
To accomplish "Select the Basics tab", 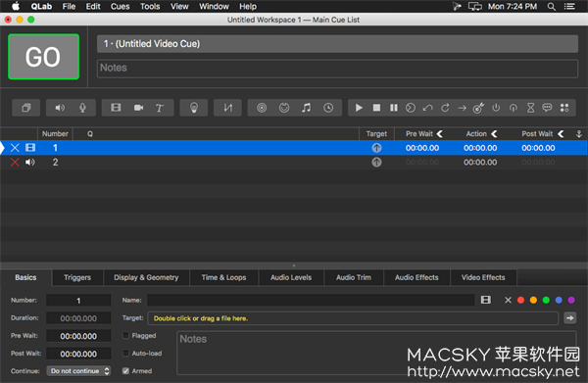I will point(25,277).
